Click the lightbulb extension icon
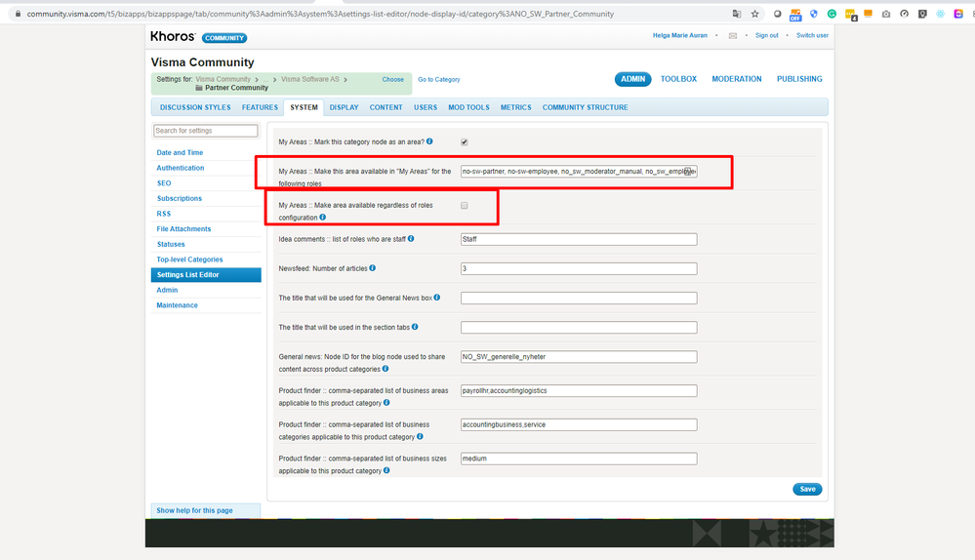Image resolution: width=975 pixels, height=560 pixels. 922,14
